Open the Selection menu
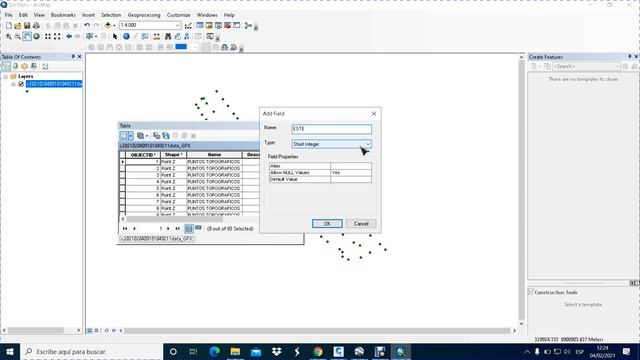Screen dimensions: 640x360 coord(111,15)
